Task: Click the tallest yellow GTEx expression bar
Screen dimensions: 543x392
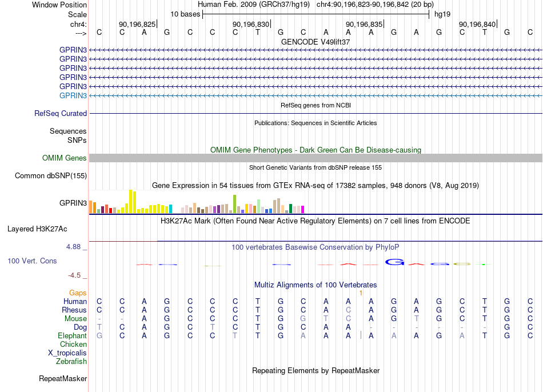Action: point(130,201)
